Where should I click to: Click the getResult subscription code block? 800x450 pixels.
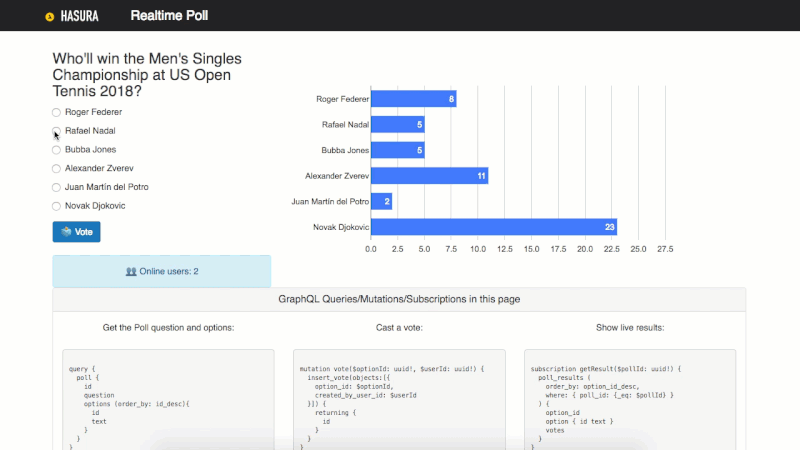(x=630, y=400)
